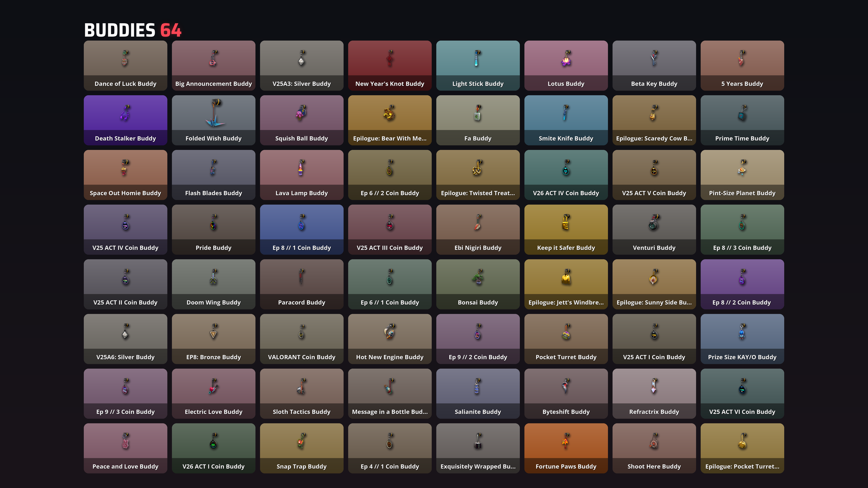This screenshot has height=488, width=868.
Task: Click the VALORANT Coin Buddy label
Action: click(302, 357)
